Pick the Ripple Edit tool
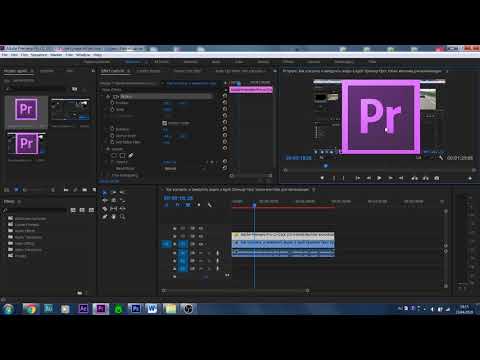Image resolution: width=480 pixels, height=360 pixels. [x=105, y=201]
